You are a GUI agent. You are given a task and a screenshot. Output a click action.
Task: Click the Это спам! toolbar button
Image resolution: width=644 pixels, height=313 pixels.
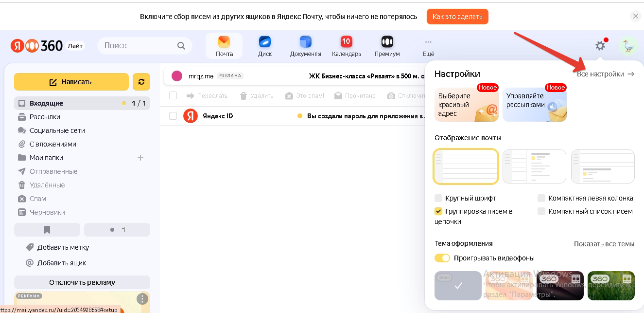coord(305,96)
